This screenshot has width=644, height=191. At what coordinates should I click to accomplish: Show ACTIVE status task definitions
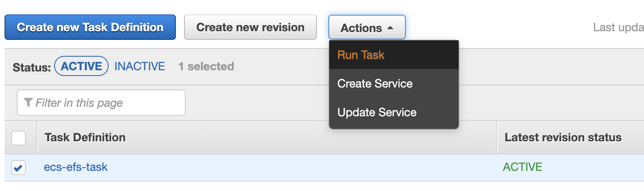click(x=81, y=66)
